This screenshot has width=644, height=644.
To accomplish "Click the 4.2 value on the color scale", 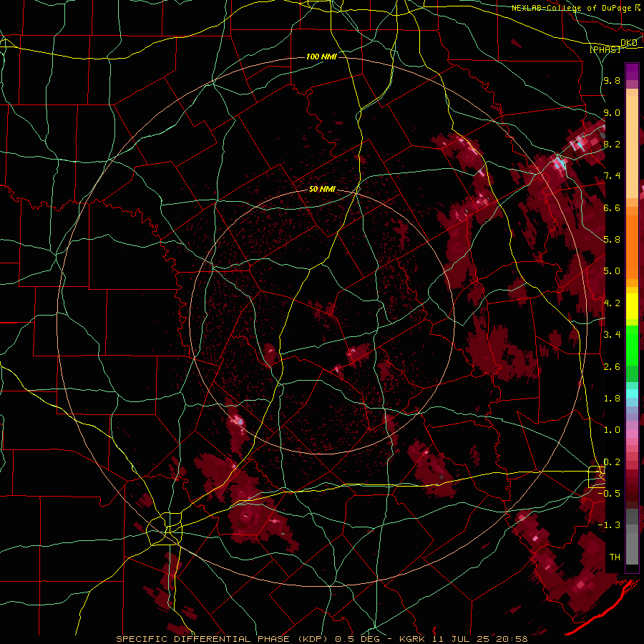I will 612,303.
